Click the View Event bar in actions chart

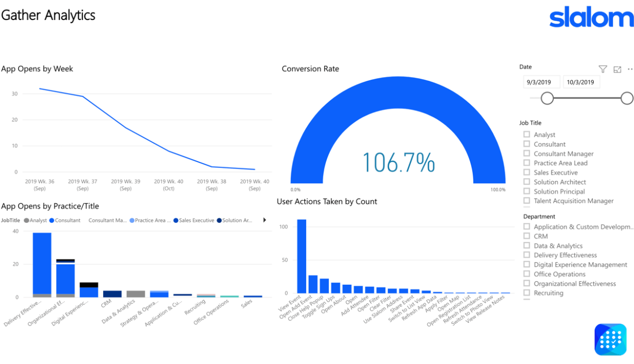click(301, 256)
